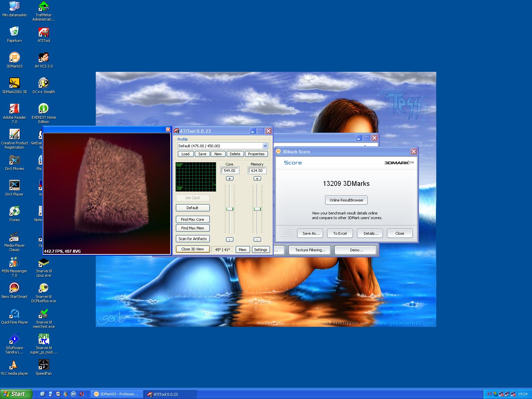Click the Demo button in 3DMark03 window
Image resolution: width=532 pixels, height=399 pixels.
point(356,250)
